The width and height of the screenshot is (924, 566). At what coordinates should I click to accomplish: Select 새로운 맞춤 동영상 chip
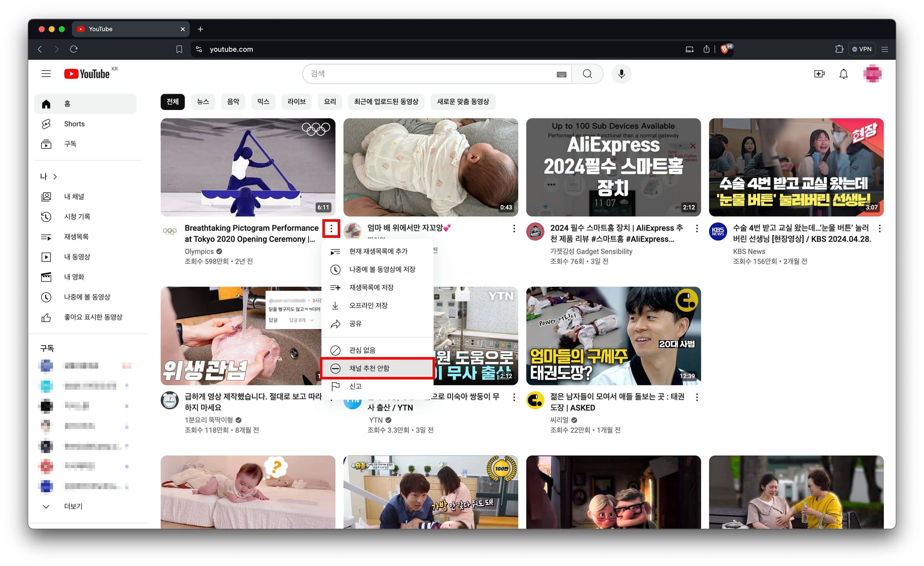click(463, 102)
